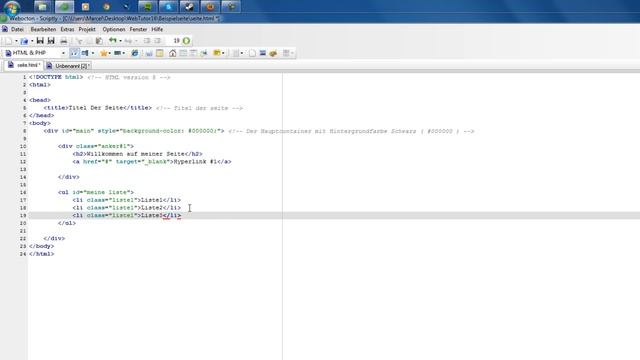This screenshot has height=360, width=640.
Task: Open the Hilfe menu
Action: 157,29
